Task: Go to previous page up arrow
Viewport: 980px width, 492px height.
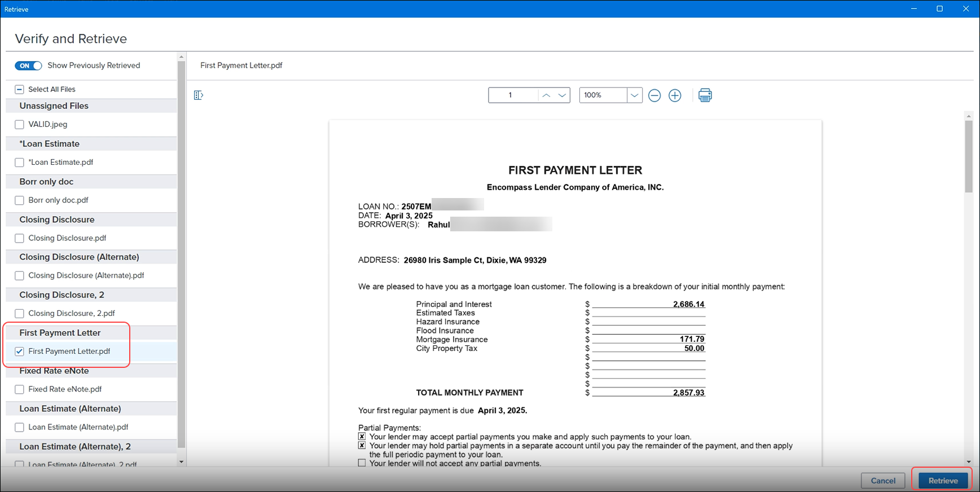Action: [546, 95]
